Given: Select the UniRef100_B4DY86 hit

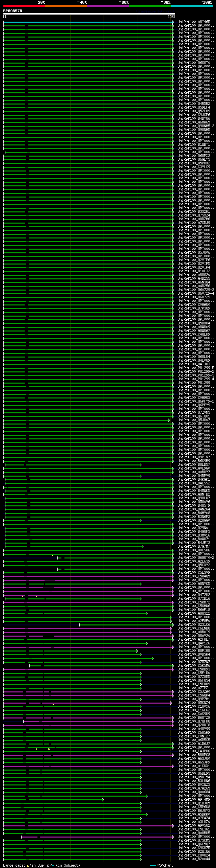Looking at the screenshot, I should coord(194,119).
